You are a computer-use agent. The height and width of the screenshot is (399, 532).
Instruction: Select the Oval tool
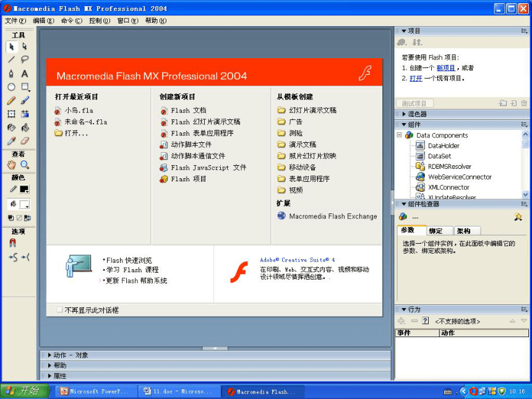click(x=12, y=87)
